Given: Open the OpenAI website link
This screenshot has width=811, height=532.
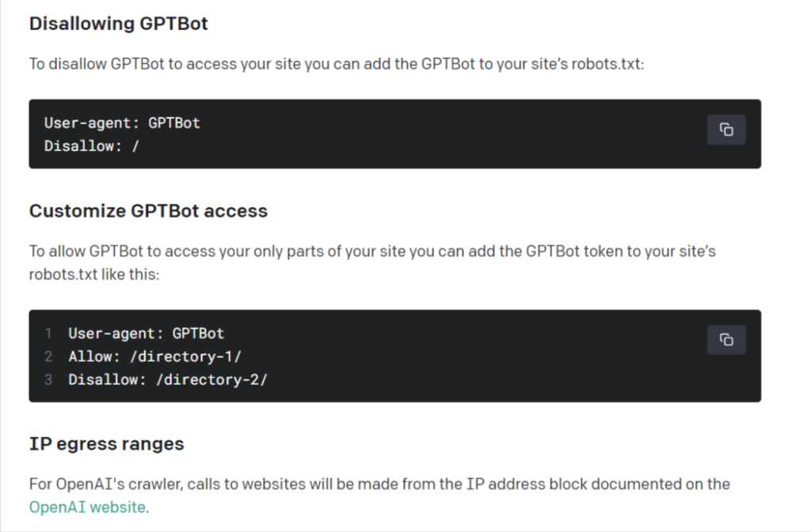Looking at the screenshot, I should (87, 507).
